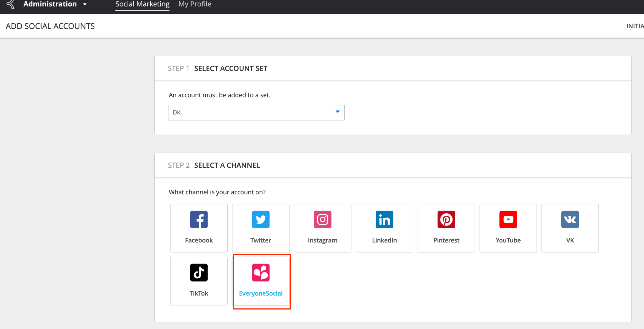The width and height of the screenshot is (644, 329).
Task: Select the YouTube channel icon
Action: [508, 220]
